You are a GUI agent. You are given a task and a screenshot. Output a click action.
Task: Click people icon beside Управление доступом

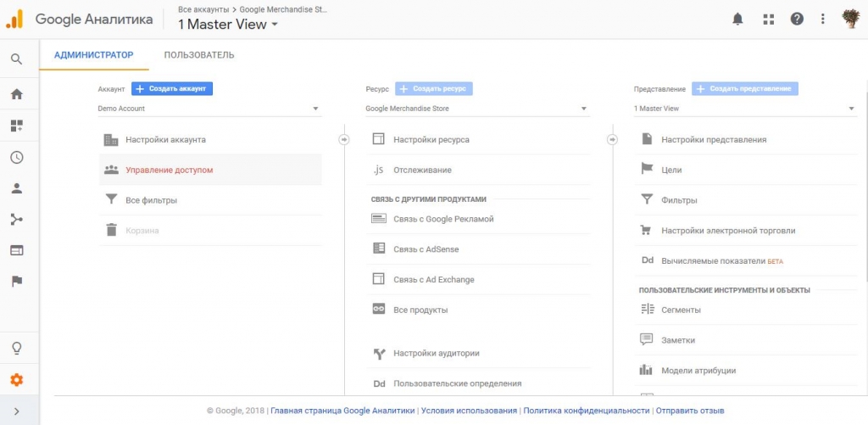[111, 170]
